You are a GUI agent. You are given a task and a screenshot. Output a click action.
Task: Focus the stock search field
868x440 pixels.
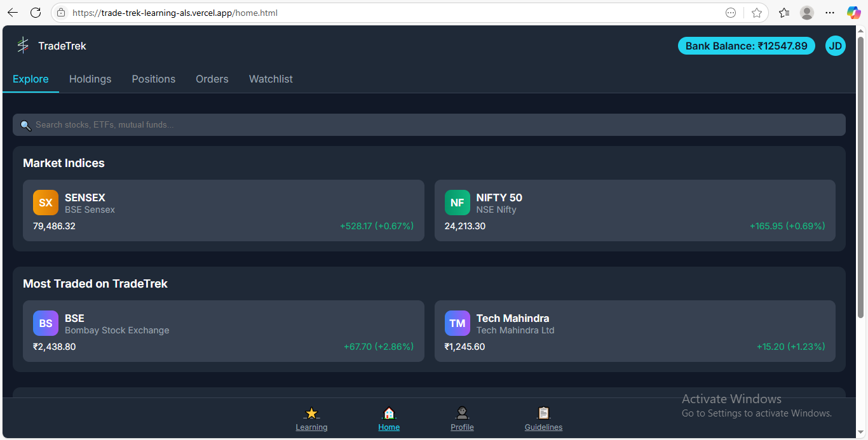pyautogui.click(x=429, y=124)
